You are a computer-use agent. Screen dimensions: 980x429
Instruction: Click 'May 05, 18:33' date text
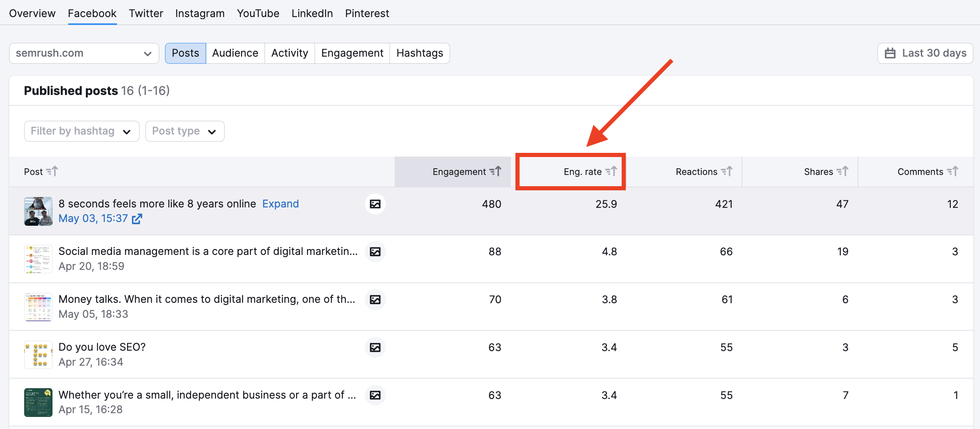pos(93,314)
